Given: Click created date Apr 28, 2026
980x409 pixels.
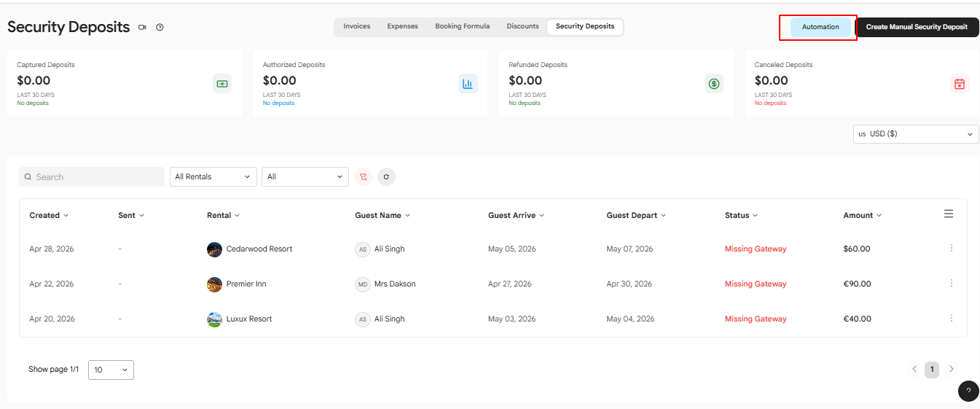Looking at the screenshot, I should pyautogui.click(x=52, y=249).
